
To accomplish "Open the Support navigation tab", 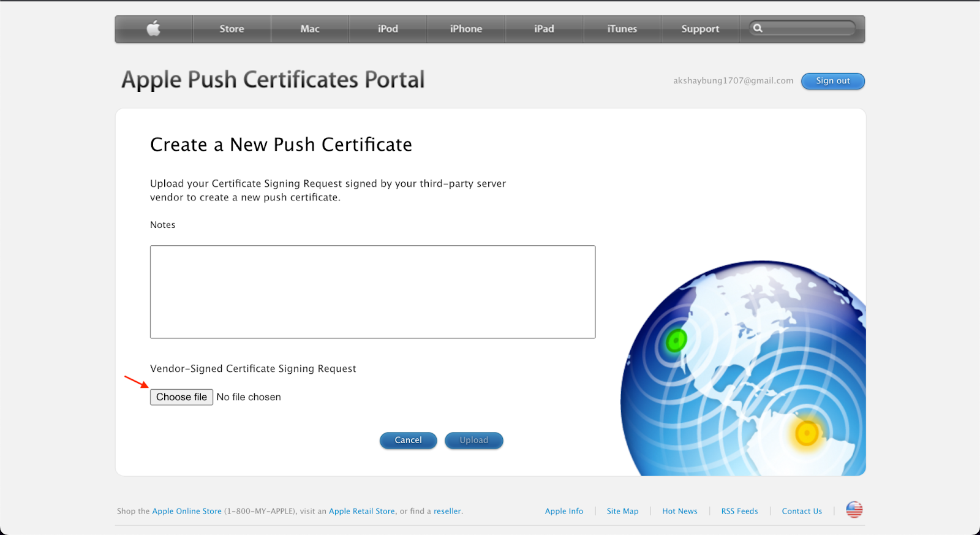I will [x=700, y=29].
